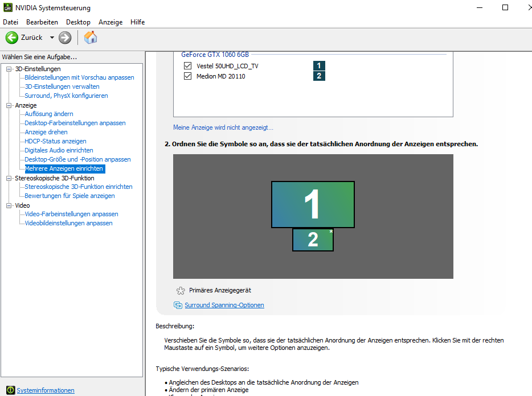
Task: Click the grey forward arrow icon
Action: tap(65, 38)
